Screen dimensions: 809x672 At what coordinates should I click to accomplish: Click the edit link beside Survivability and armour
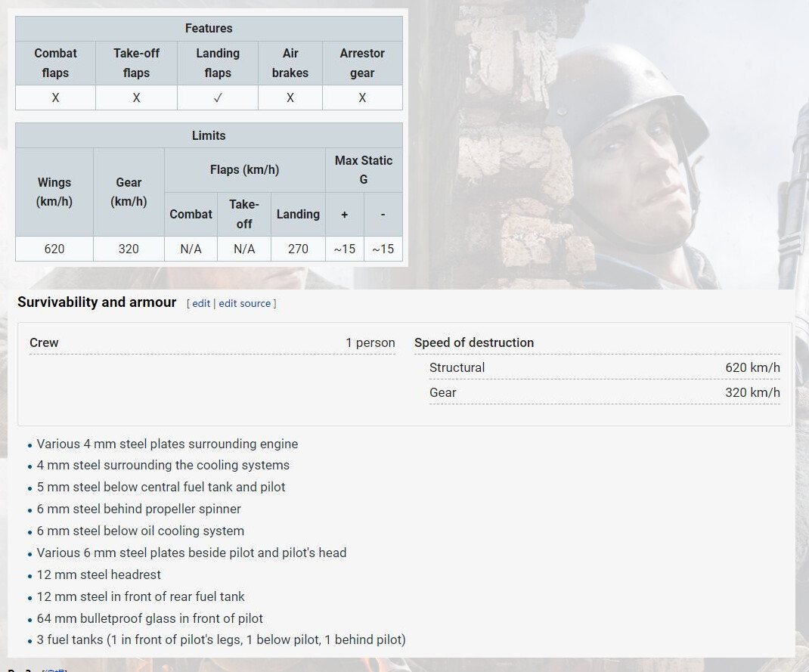click(201, 303)
